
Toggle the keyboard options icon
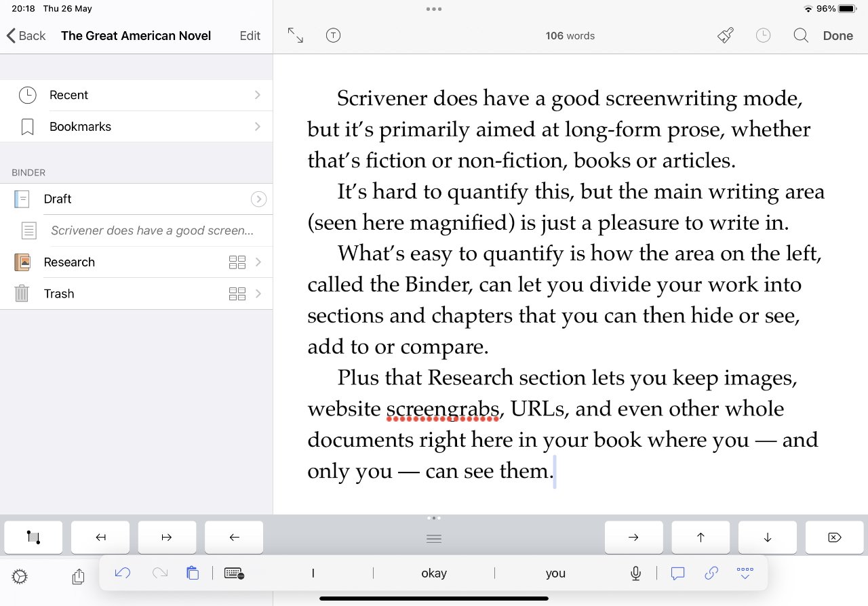[x=234, y=573]
